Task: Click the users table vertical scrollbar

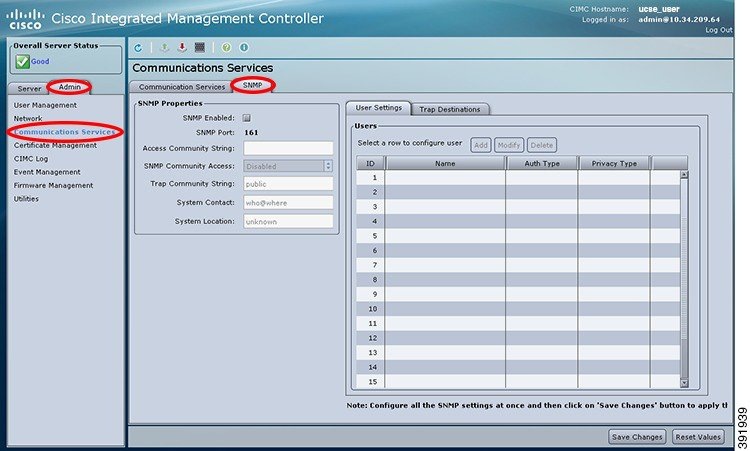Action: tap(684, 280)
